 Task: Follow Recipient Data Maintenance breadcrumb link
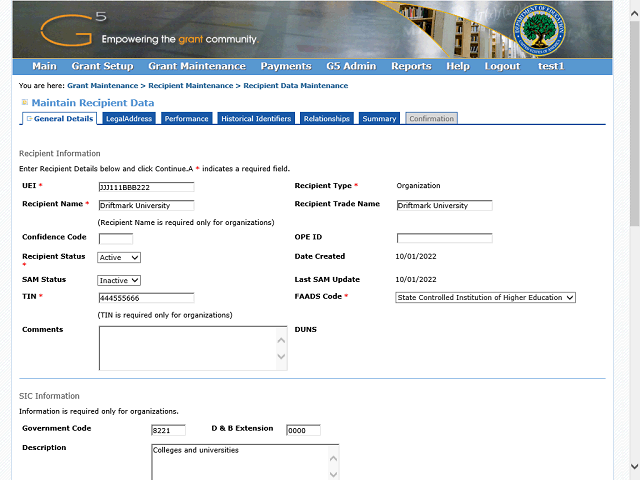point(296,86)
